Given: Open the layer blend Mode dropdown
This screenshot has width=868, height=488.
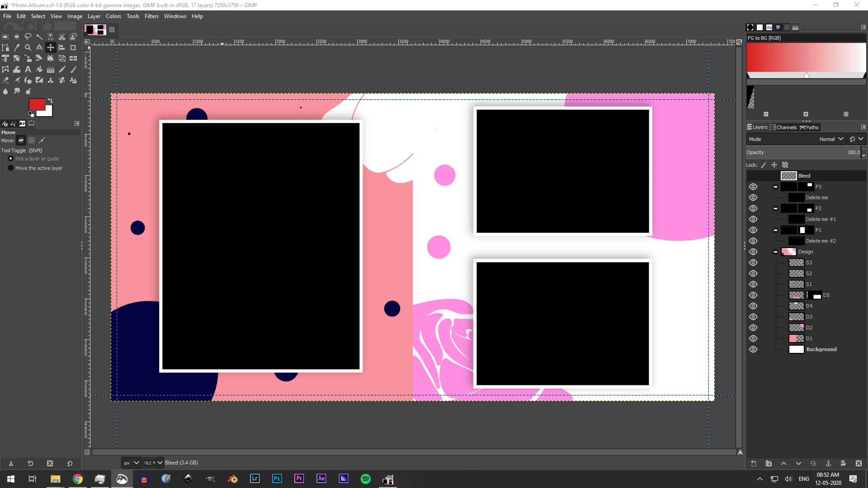Looking at the screenshot, I should [831, 139].
